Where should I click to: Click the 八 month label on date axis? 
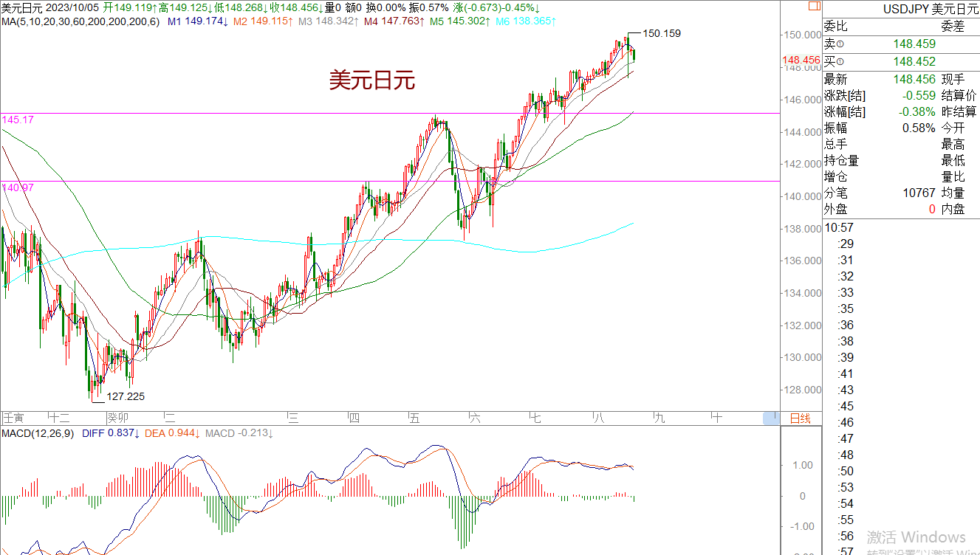click(600, 418)
